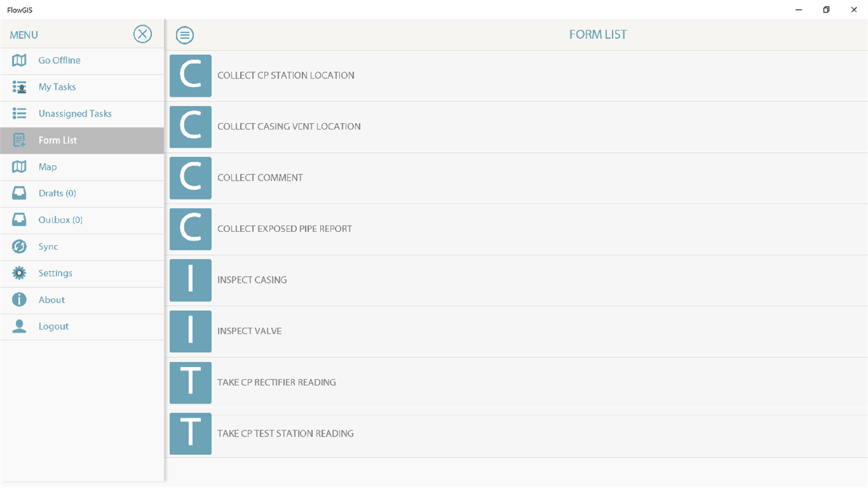Viewport: 868px width, 488px height.
Task: Open the INSPECT VALVE form
Action: click(517, 332)
